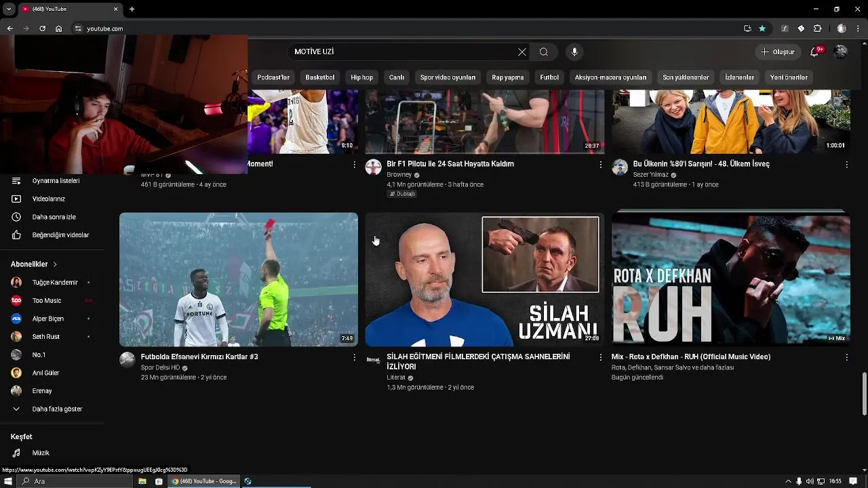Image resolution: width=868 pixels, height=488 pixels.
Task: Open more options for F1 Pilotu video
Action: coord(600,165)
